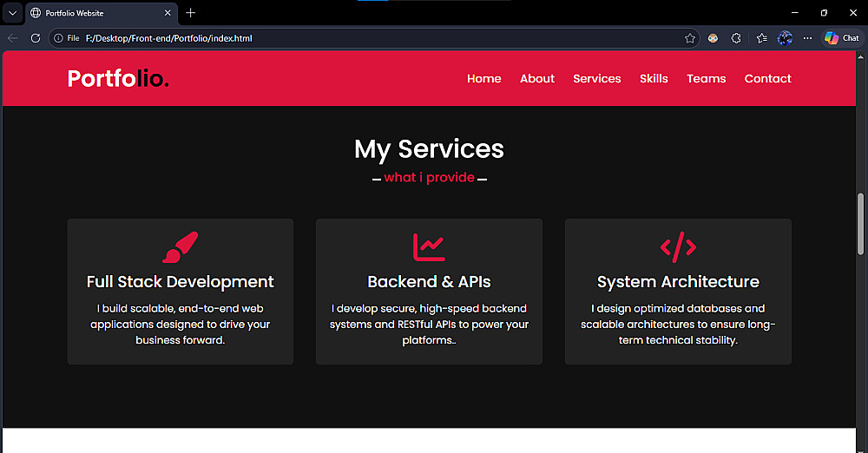Image resolution: width=868 pixels, height=453 pixels.
Task: Close the Portfolio Website tab
Action: click(168, 13)
